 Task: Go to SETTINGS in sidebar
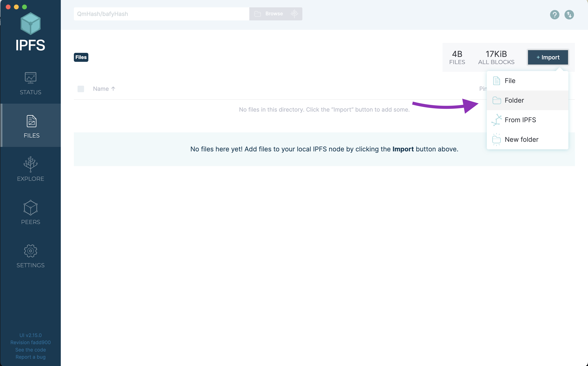(x=30, y=255)
